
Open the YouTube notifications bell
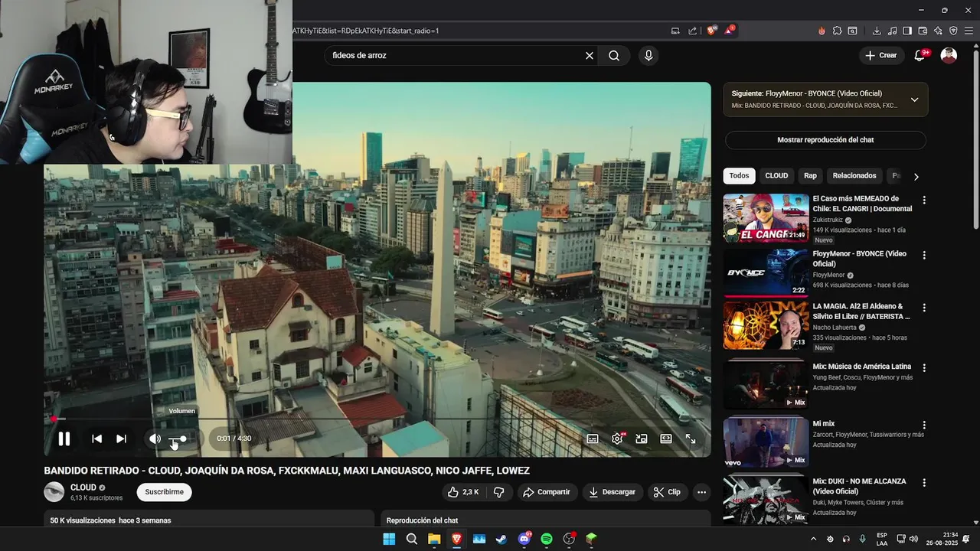click(x=920, y=55)
